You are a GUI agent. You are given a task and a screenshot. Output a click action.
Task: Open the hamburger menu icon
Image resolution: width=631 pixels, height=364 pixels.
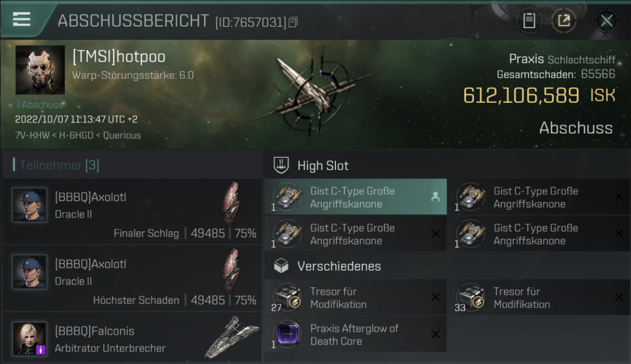pos(22,19)
